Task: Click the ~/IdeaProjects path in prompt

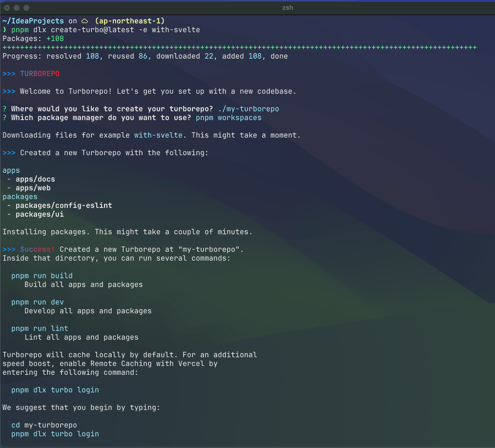Action: coord(33,21)
